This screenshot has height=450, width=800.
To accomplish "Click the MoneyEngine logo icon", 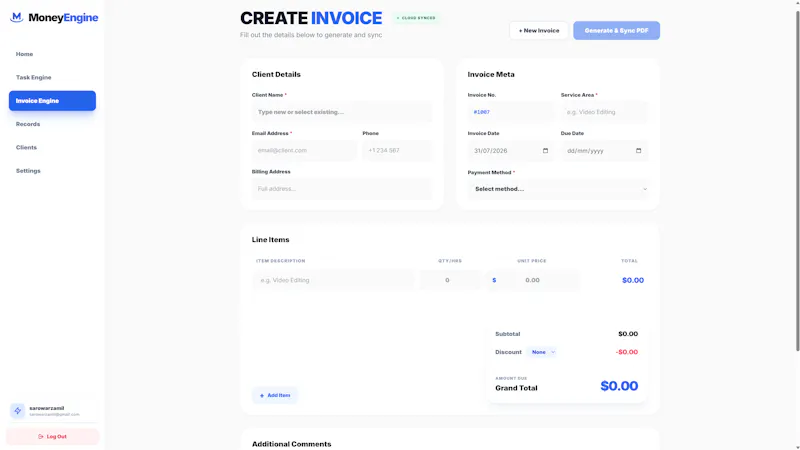I will click(x=17, y=17).
